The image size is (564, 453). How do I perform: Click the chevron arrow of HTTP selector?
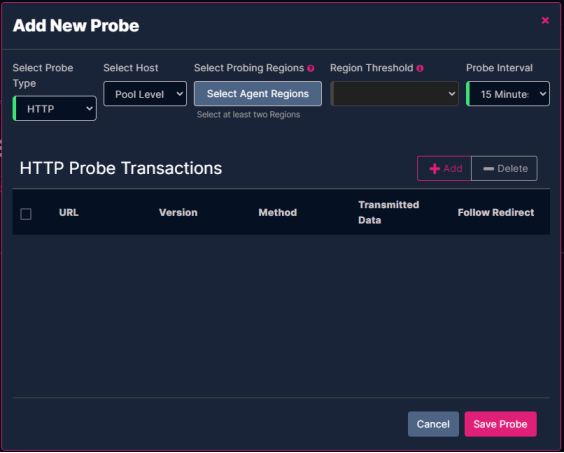pos(90,108)
